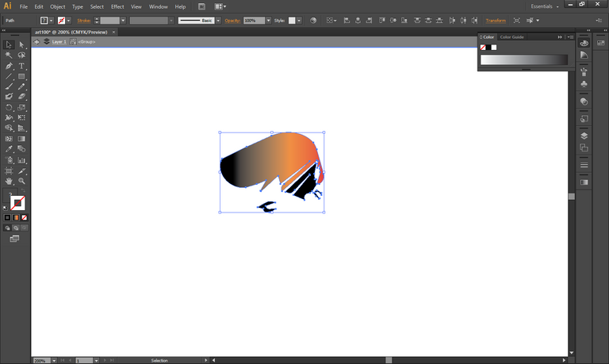Viewport: 609px width, 364px height.
Task: Select the Eyedropper tool
Action: point(9,149)
